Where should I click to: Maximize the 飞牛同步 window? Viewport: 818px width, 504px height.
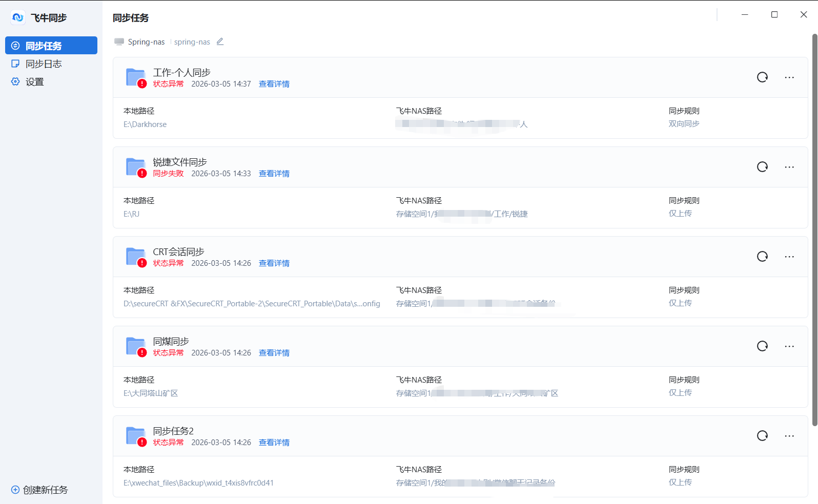click(x=774, y=15)
